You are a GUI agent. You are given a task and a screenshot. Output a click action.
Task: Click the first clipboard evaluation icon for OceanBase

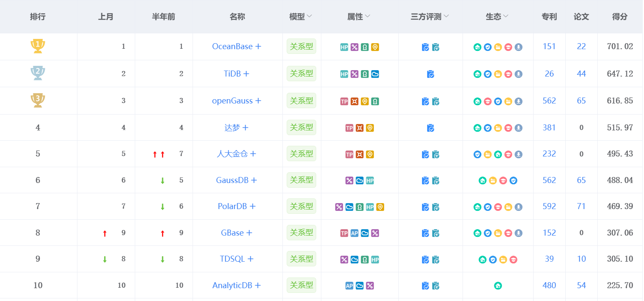pos(425,47)
